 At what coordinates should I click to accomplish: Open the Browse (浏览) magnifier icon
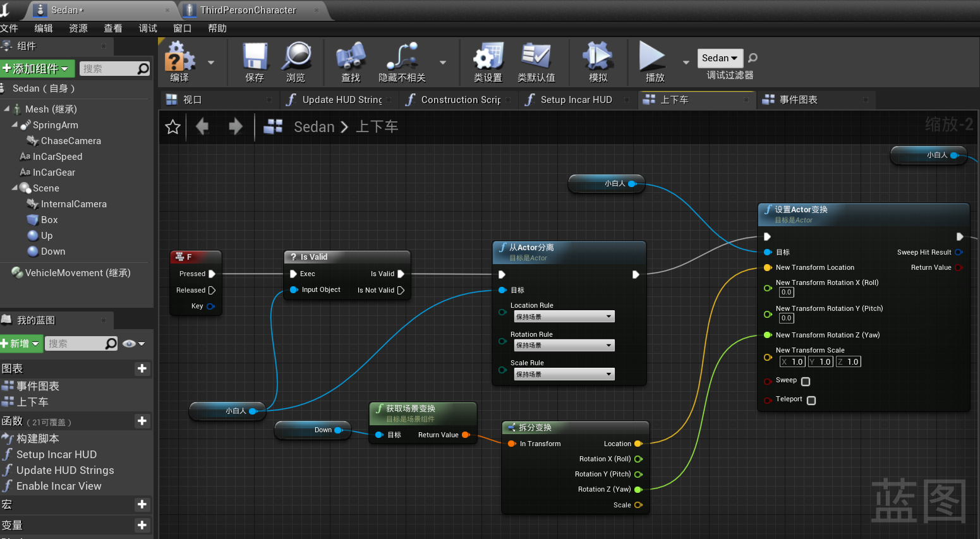296,58
